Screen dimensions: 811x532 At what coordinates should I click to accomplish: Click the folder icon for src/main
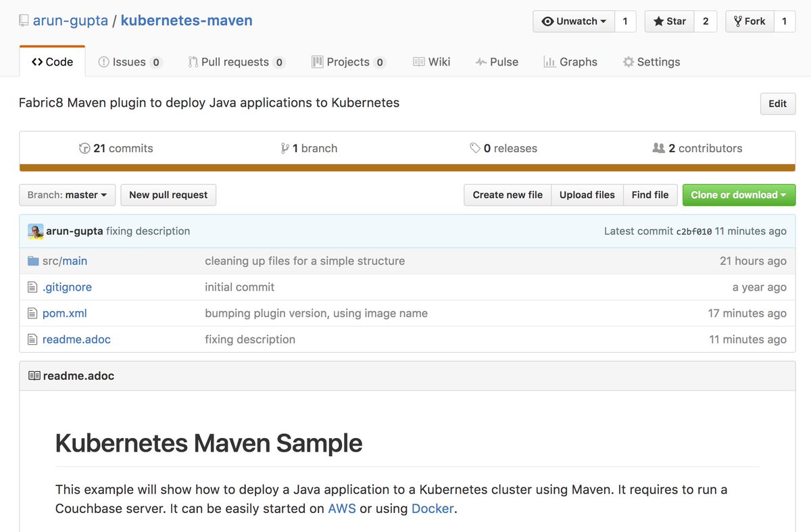click(x=33, y=261)
